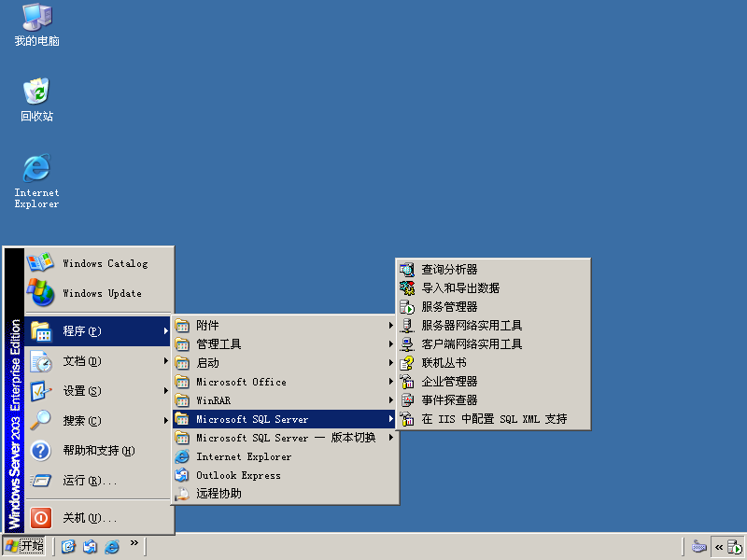Expand hidden tray icons chevron
Viewport: 747px width, 560px height.
pos(718,547)
